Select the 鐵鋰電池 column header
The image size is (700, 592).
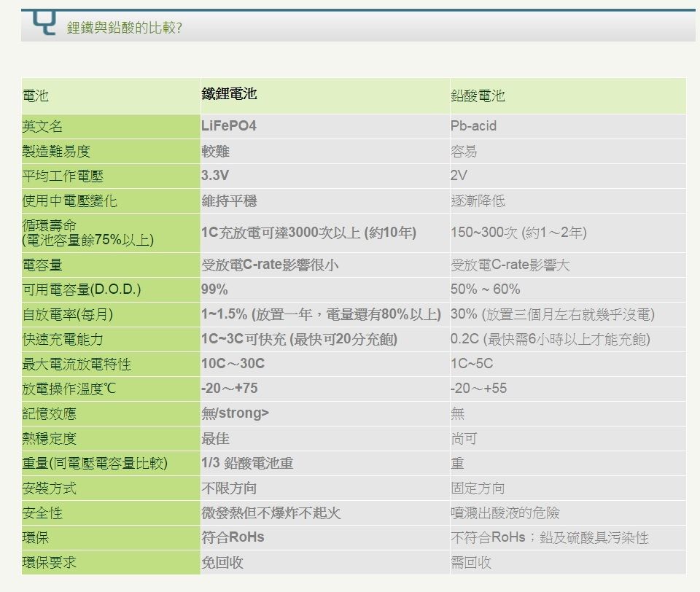229,94
